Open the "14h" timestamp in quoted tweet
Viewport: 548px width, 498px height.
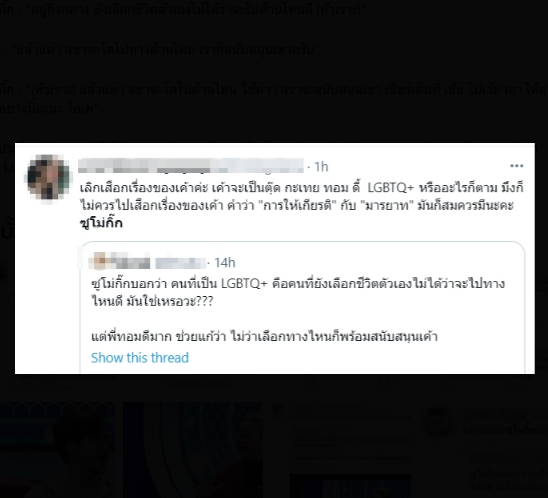pyautogui.click(x=224, y=262)
